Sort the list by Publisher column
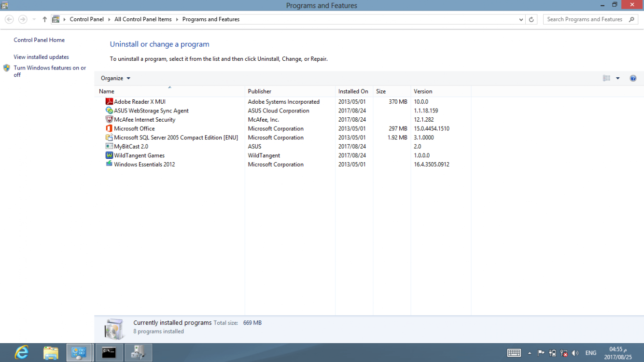This screenshot has width=644, height=362. click(290, 91)
